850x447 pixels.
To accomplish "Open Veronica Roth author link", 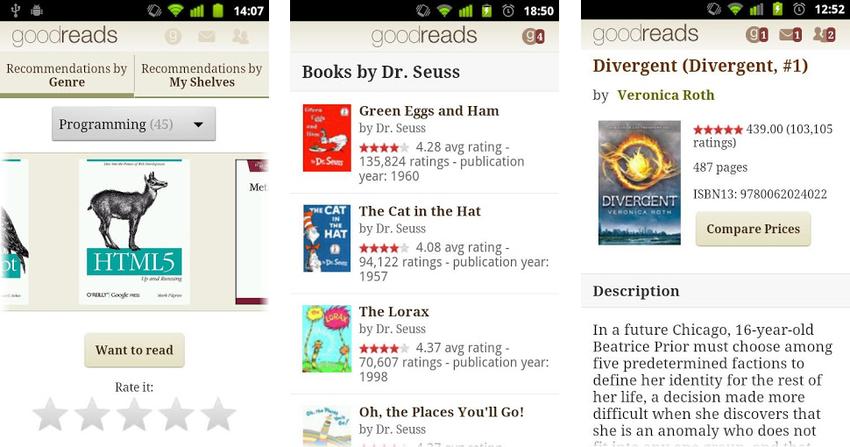I will tap(666, 95).
